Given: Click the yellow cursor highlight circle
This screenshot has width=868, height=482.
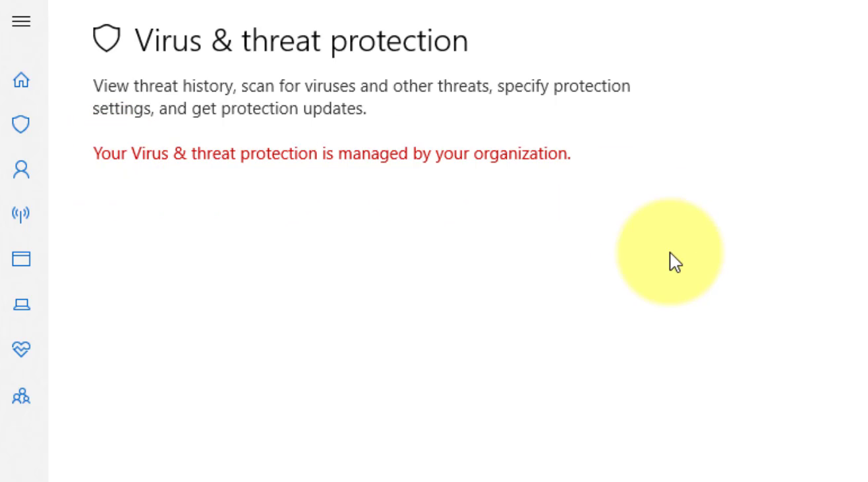Looking at the screenshot, I should tap(669, 252).
